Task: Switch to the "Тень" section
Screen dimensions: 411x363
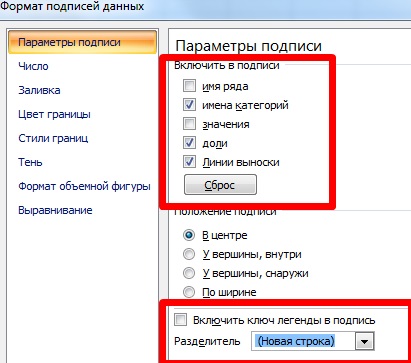Action: click(x=30, y=162)
